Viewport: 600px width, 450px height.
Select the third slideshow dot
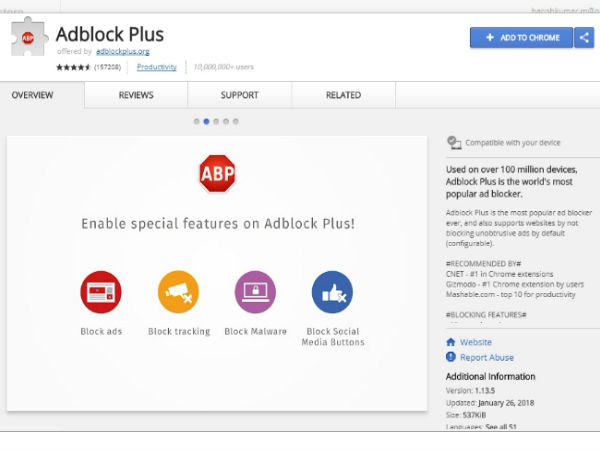pos(216,121)
